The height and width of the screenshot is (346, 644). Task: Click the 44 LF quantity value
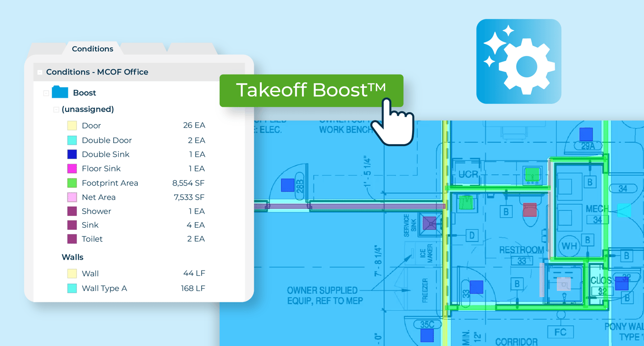(194, 273)
